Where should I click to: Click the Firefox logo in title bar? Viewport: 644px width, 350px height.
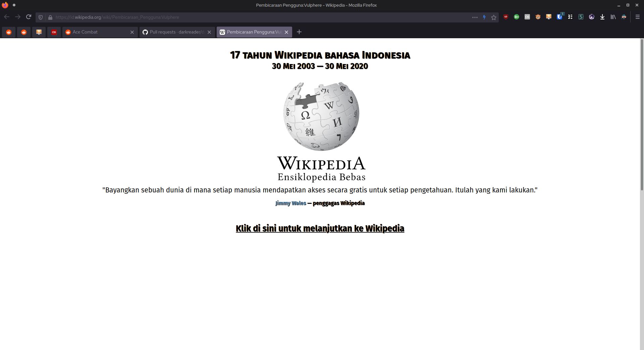(x=5, y=5)
